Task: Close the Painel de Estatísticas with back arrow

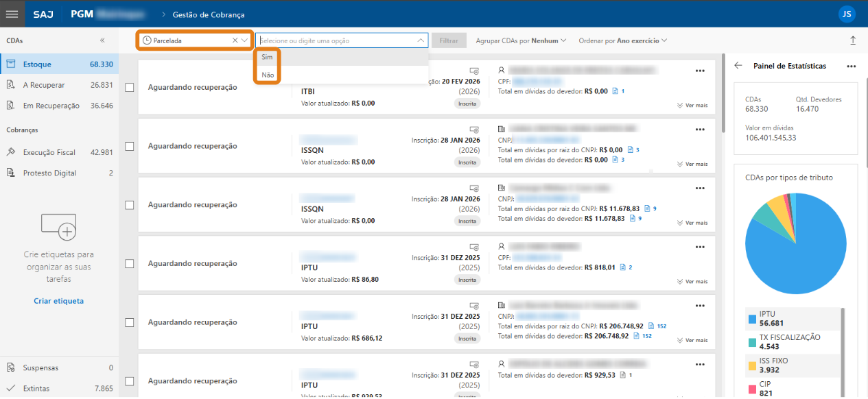Action: (x=738, y=66)
